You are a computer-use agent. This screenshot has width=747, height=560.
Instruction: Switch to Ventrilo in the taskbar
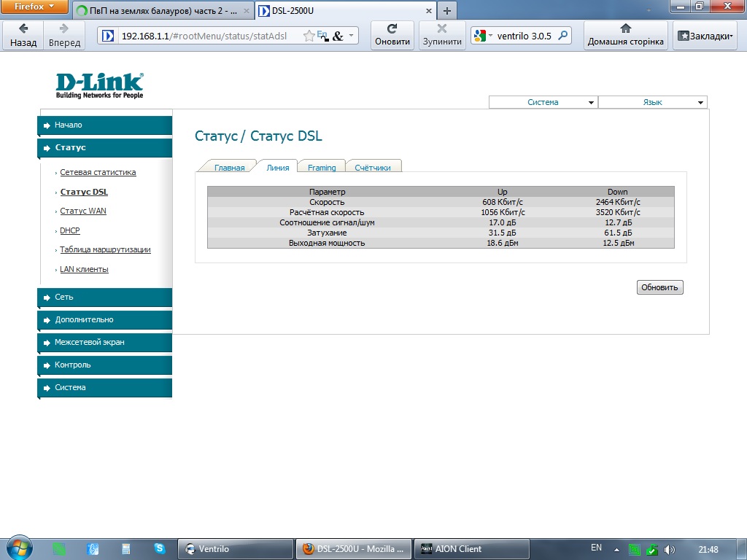tap(236, 549)
